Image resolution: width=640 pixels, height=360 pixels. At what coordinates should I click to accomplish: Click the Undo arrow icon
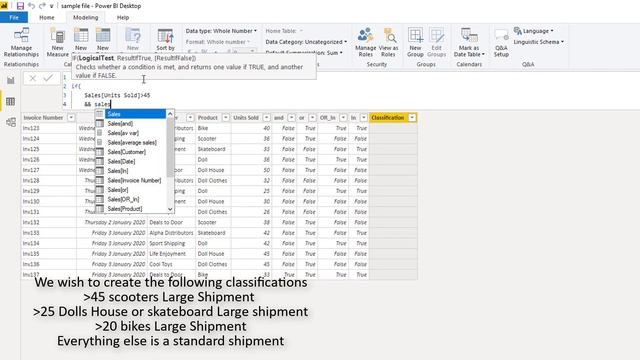click(x=31, y=6)
